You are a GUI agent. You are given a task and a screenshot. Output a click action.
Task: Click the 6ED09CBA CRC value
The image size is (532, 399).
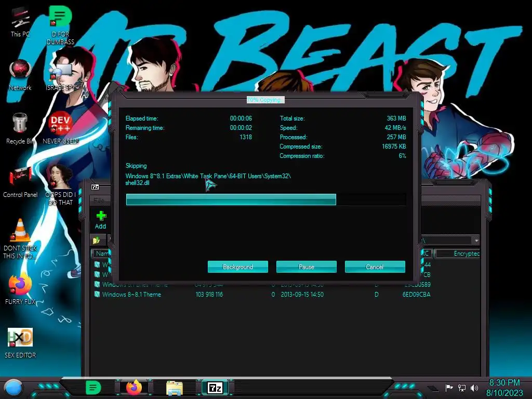click(416, 294)
